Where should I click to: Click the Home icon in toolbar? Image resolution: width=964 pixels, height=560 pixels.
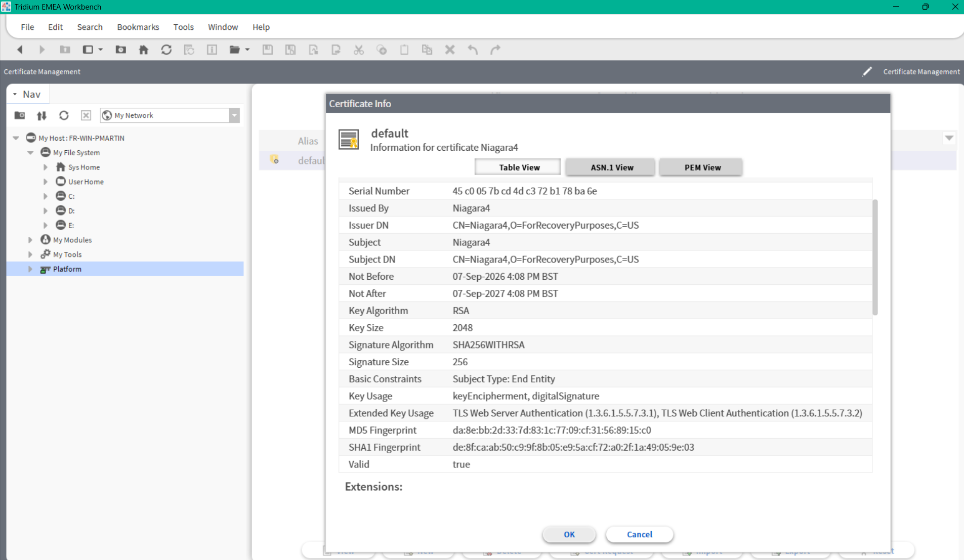(x=144, y=50)
